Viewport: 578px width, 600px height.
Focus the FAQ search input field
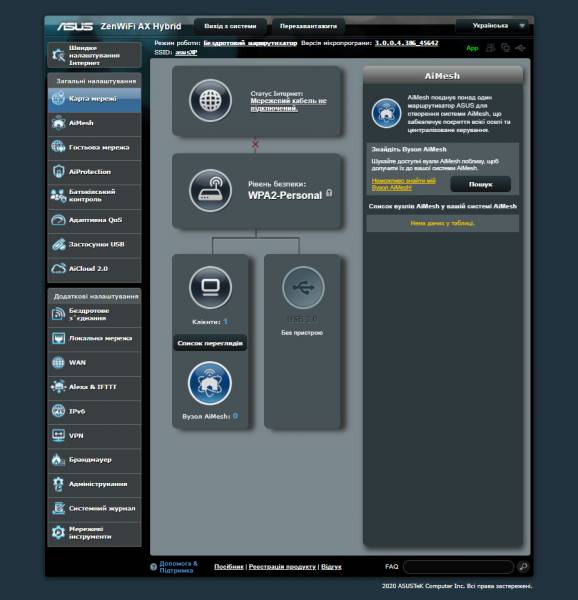coord(458,567)
